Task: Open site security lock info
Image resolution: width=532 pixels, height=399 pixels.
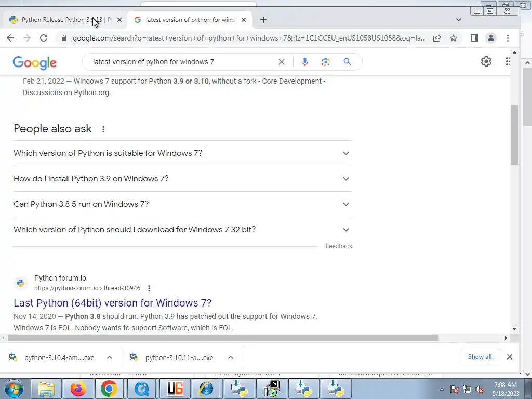Action: tap(64, 38)
